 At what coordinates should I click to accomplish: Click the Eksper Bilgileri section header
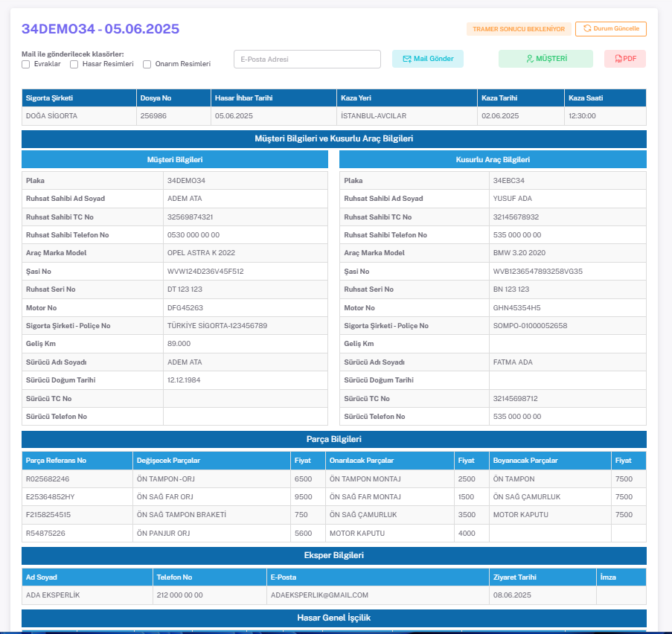pyautogui.click(x=333, y=555)
